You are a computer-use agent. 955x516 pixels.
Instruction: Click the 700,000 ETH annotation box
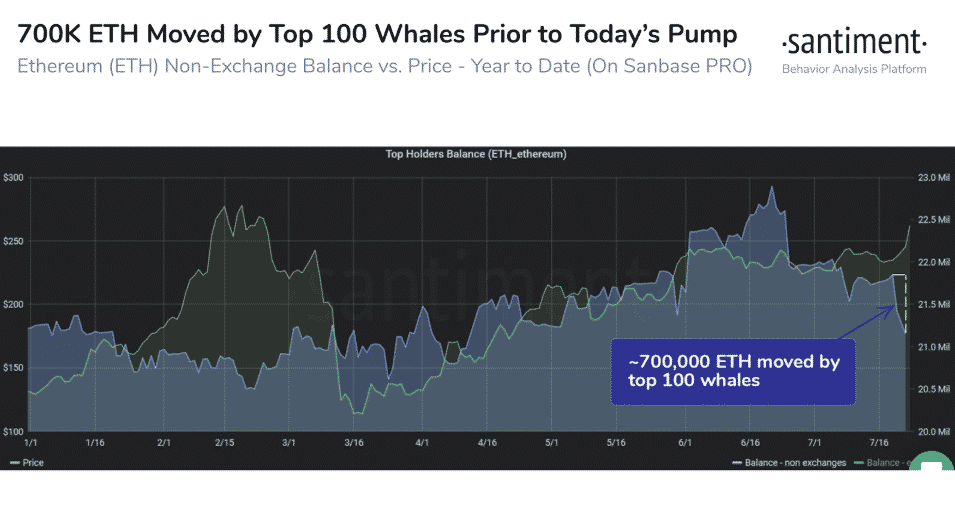(733, 371)
